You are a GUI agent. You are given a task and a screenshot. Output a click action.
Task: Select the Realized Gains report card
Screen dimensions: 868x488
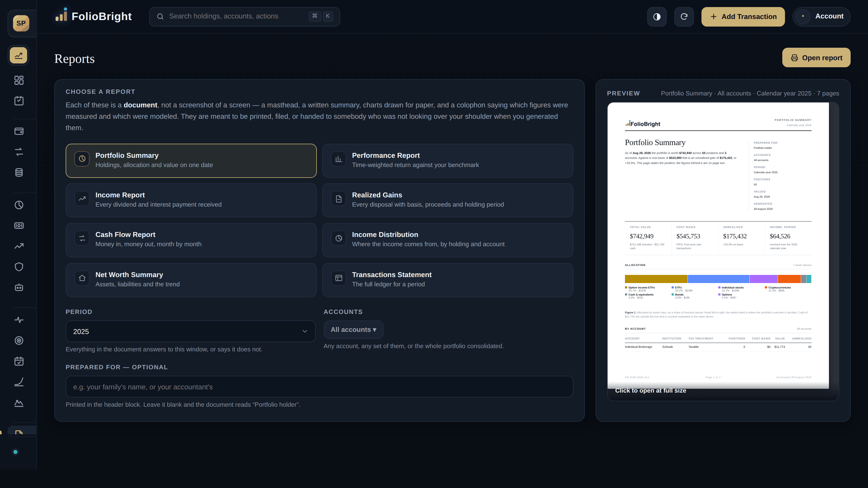point(448,200)
